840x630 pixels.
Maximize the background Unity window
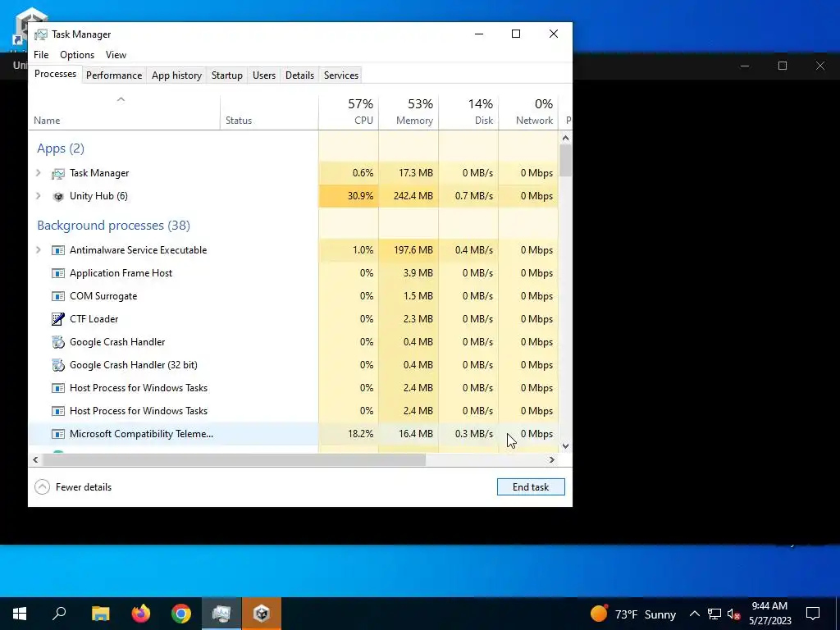(x=782, y=66)
